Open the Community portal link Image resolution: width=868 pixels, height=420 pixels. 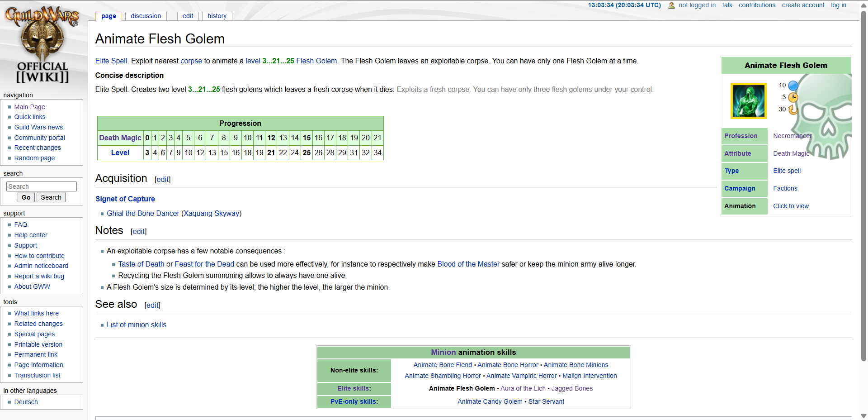coord(39,138)
